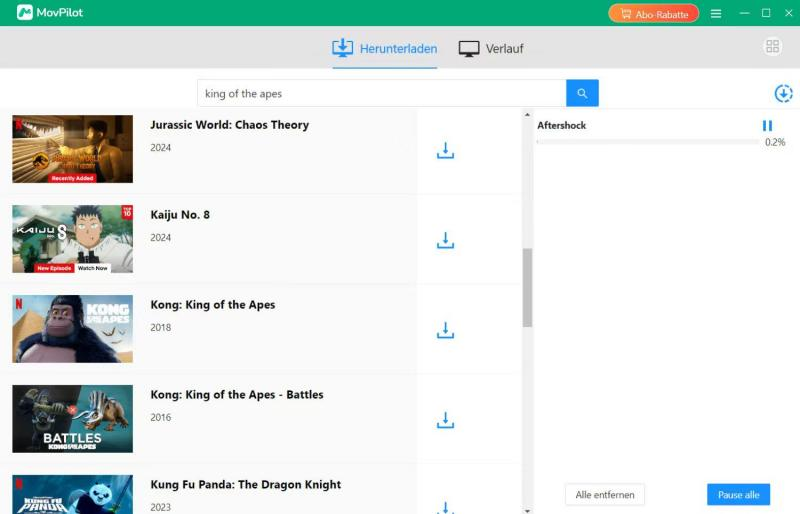Select the title 'Kong: King of the Apes - Battles'
This screenshot has height=514, width=800.
point(237,395)
